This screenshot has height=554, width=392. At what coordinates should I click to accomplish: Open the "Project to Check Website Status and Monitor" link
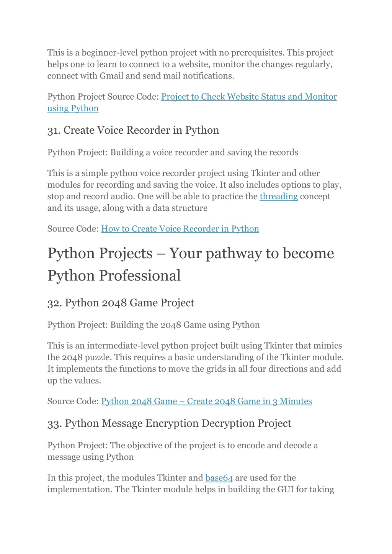pyautogui.click(x=249, y=97)
